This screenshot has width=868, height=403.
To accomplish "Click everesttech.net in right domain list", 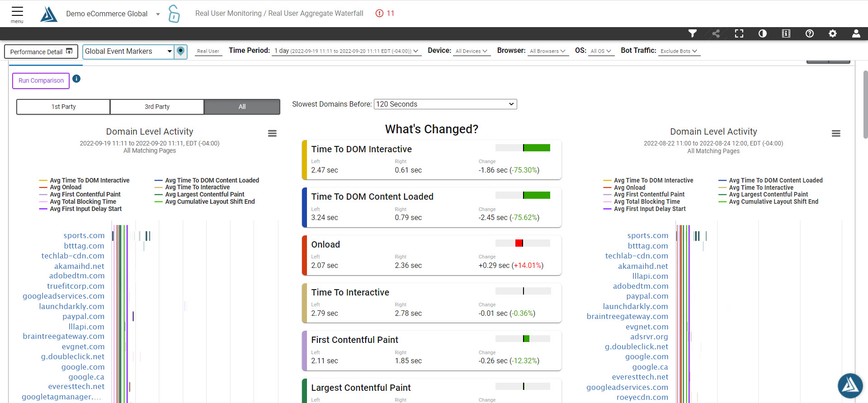I will click(x=640, y=377).
